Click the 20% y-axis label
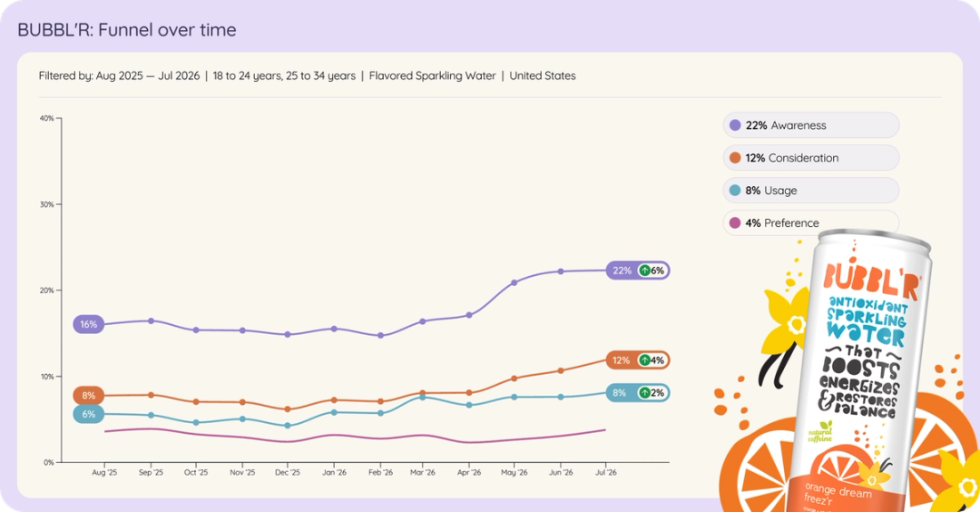Viewport: 980px width, 512px height. [x=47, y=290]
